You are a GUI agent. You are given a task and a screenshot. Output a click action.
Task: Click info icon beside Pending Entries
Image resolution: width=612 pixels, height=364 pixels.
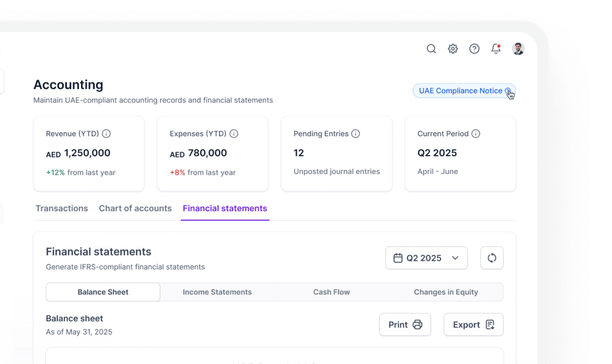coord(355,134)
